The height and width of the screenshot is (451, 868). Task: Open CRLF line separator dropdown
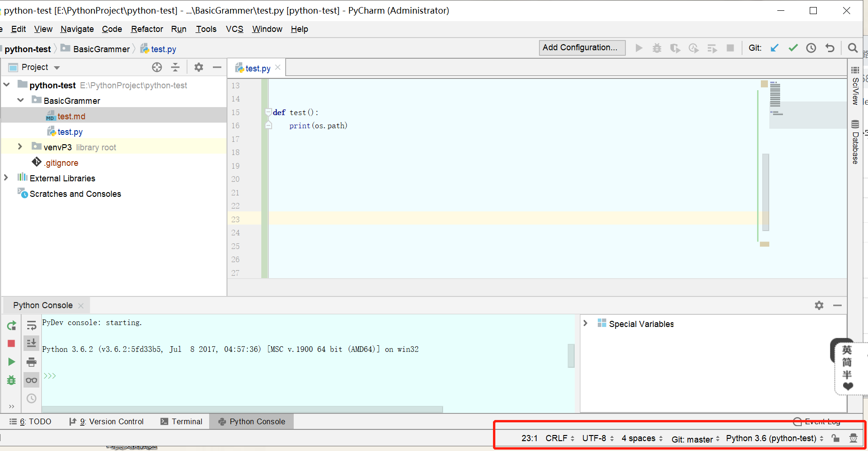(560, 438)
